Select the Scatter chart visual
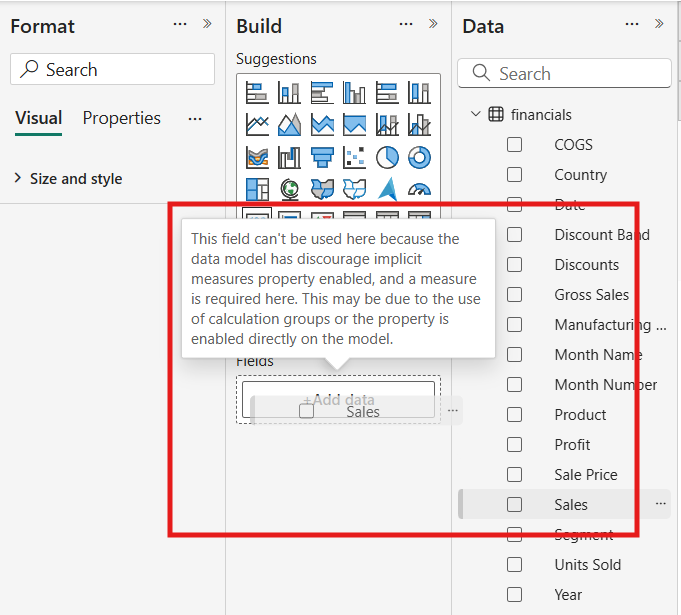The width and height of the screenshot is (681, 615). coord(354,157)
